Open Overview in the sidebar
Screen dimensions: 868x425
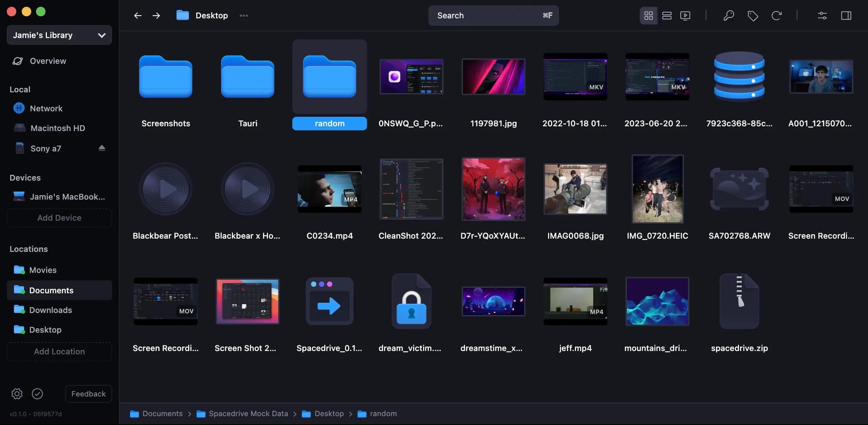pyautogui.click(x=48, y=61)
